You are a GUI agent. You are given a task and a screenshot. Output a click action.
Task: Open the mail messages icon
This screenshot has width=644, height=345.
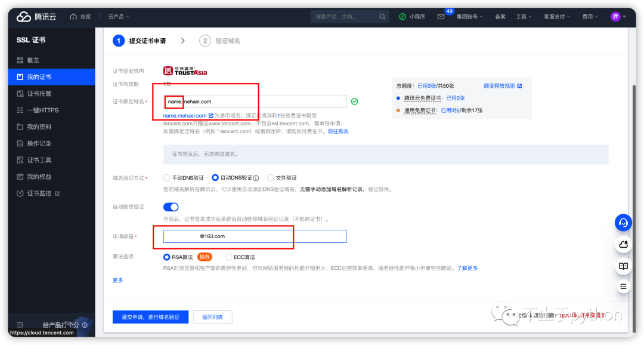(441, 17)
